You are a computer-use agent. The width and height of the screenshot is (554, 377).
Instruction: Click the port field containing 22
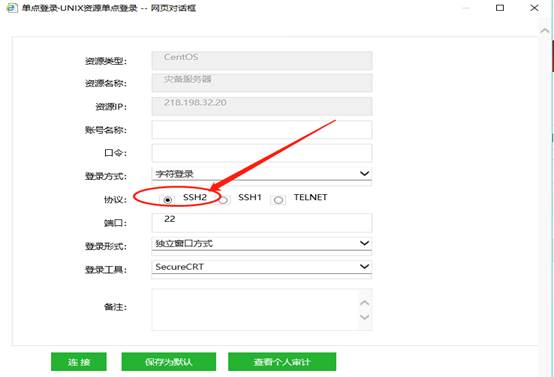262,223
